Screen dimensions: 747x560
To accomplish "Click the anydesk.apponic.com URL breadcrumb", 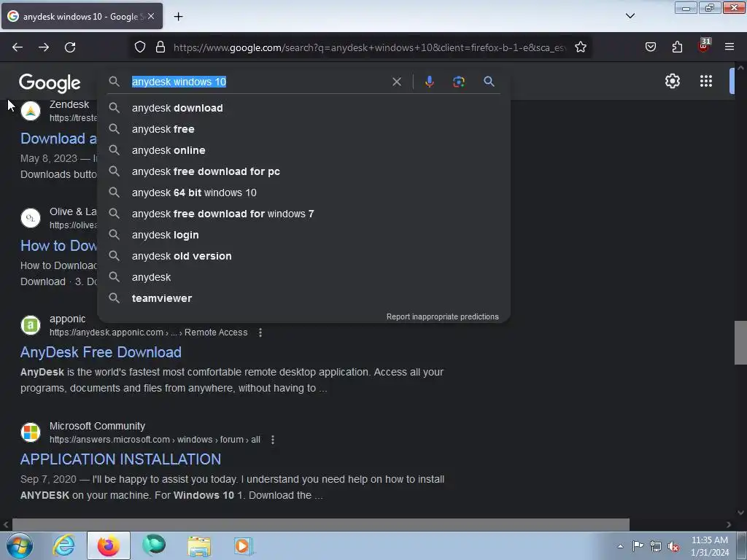I will click(148, 332).
